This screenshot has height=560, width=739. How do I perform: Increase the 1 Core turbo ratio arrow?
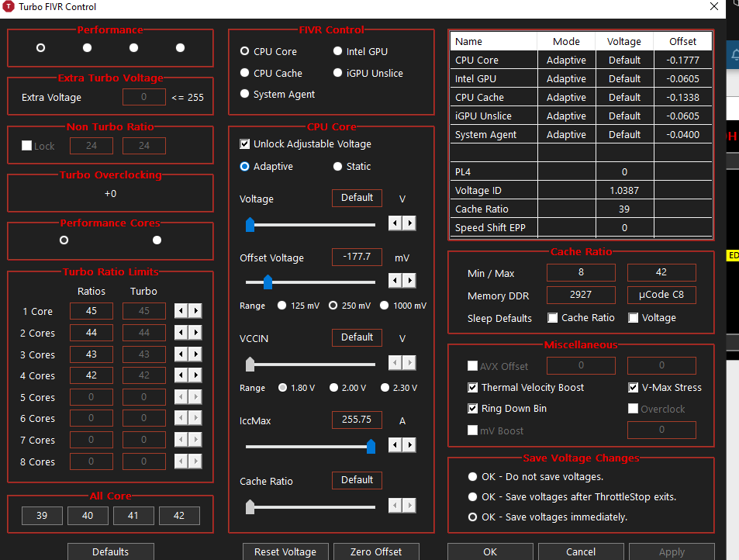point(195,311)
